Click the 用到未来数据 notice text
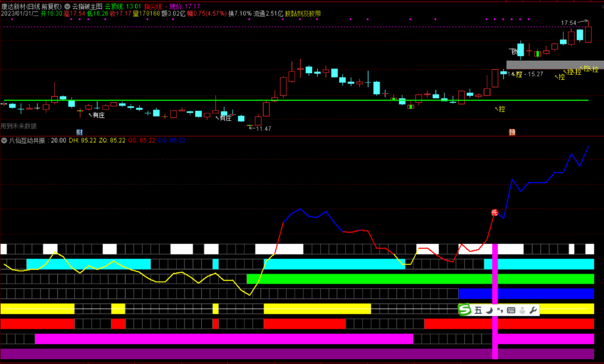 [x=18, y=126]
